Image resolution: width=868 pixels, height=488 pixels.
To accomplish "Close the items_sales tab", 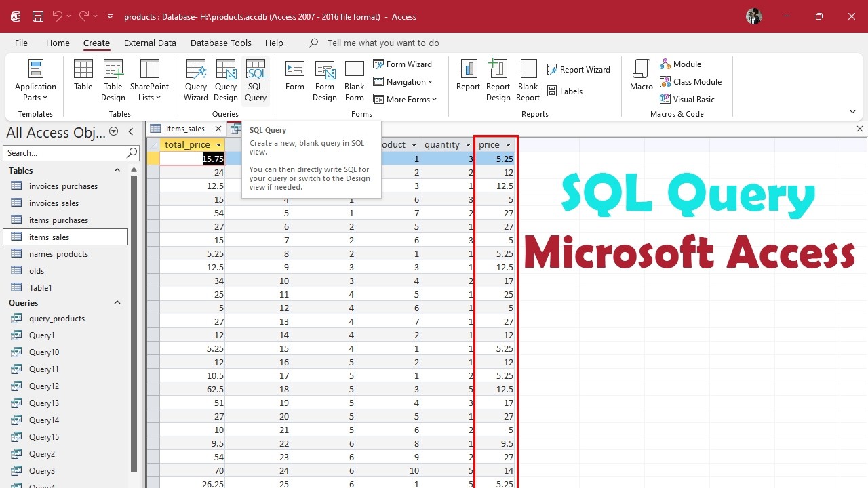I will [x=218, y=129].
